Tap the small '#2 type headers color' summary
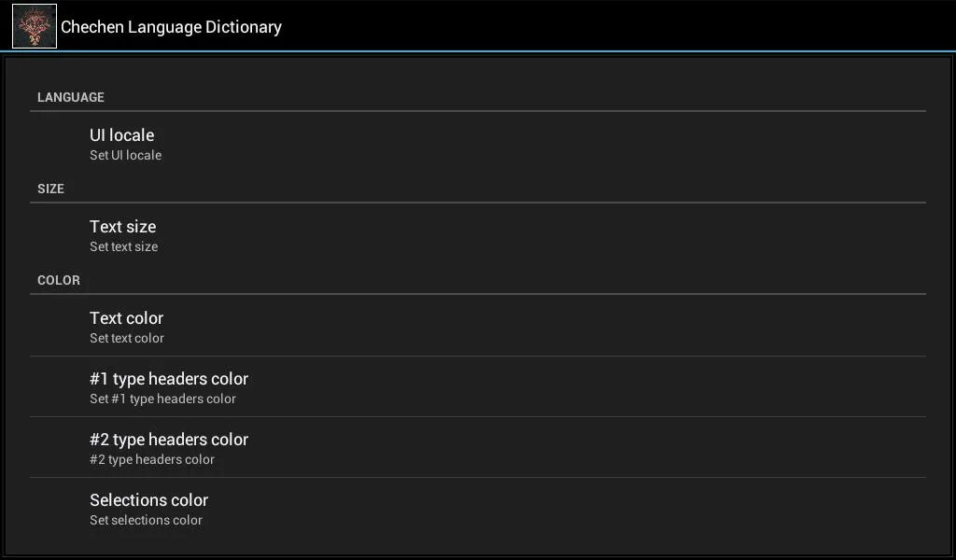 pyautogui.click(x=152, y=460)
